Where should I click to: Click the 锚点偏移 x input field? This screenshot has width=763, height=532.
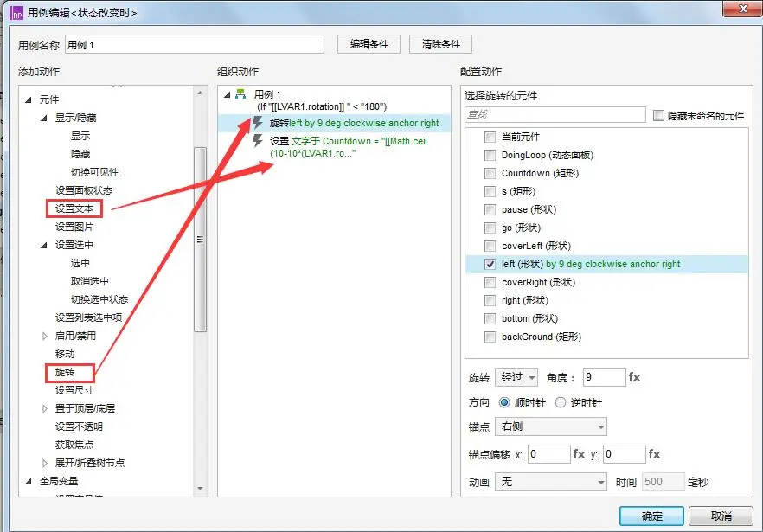click(548, 454)
